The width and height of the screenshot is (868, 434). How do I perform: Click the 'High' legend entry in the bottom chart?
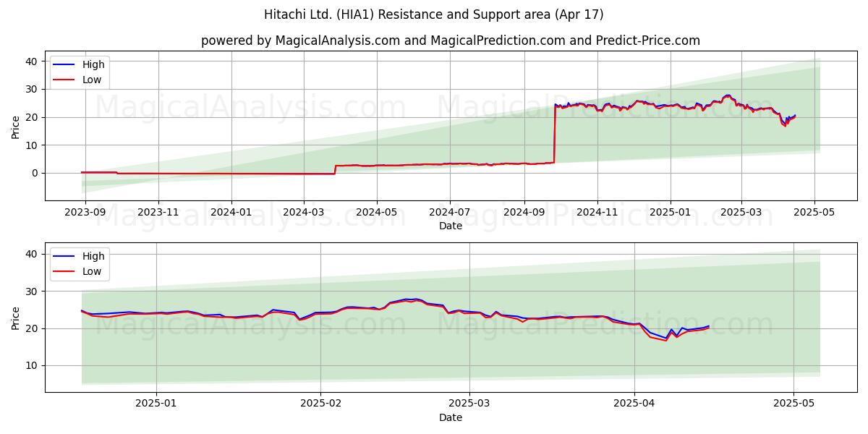point(93,256)
